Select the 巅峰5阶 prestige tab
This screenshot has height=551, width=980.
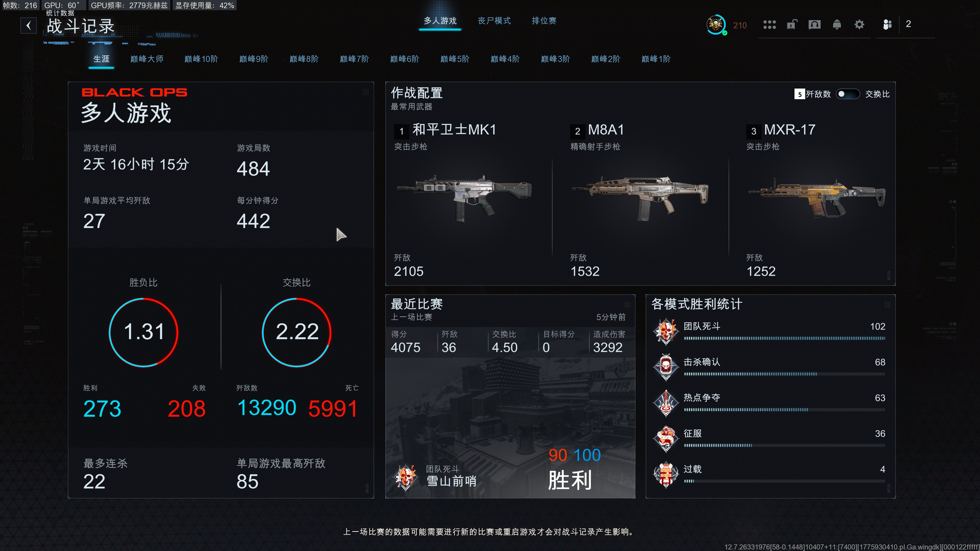pyautogui.click(x=455, y=59)
